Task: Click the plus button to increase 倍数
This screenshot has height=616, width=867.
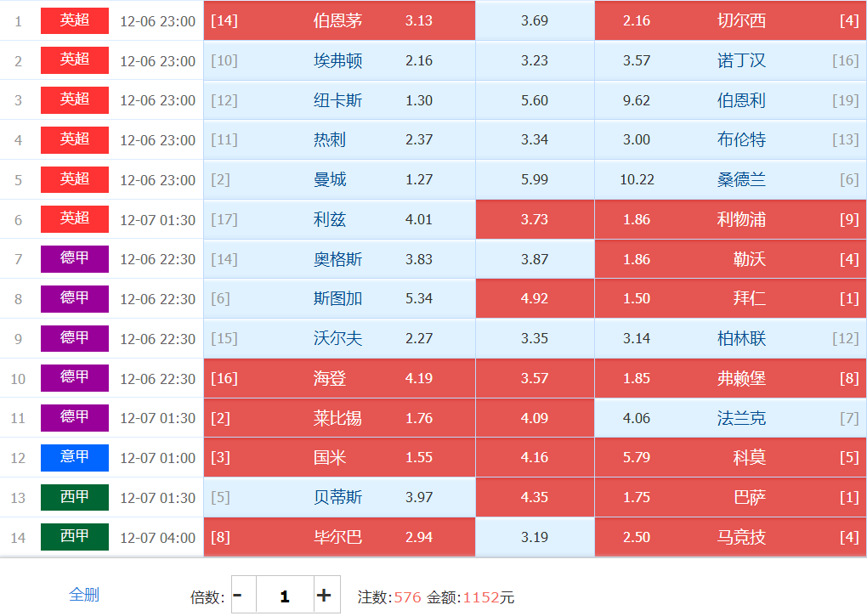Action: coord(324,596)
